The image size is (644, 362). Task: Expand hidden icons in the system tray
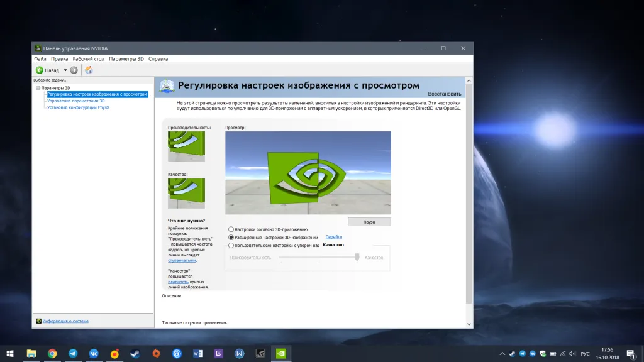pyautogui.click(x=502, y=353)
